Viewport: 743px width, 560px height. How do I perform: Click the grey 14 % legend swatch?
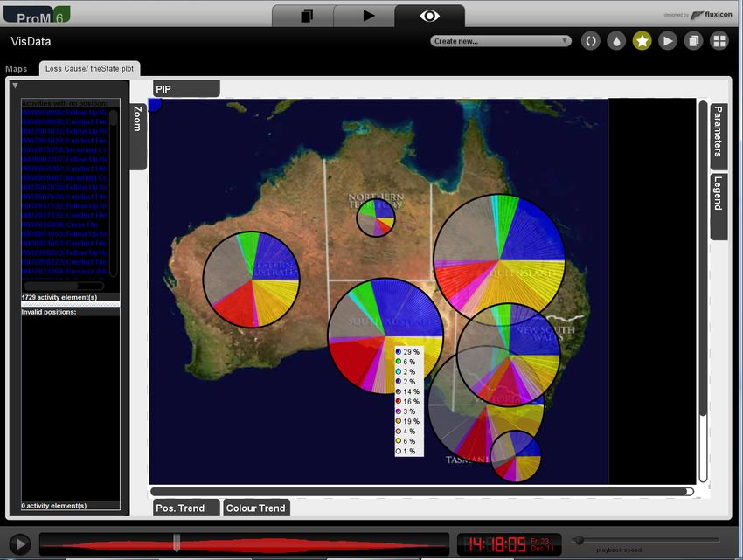point(399,391)
